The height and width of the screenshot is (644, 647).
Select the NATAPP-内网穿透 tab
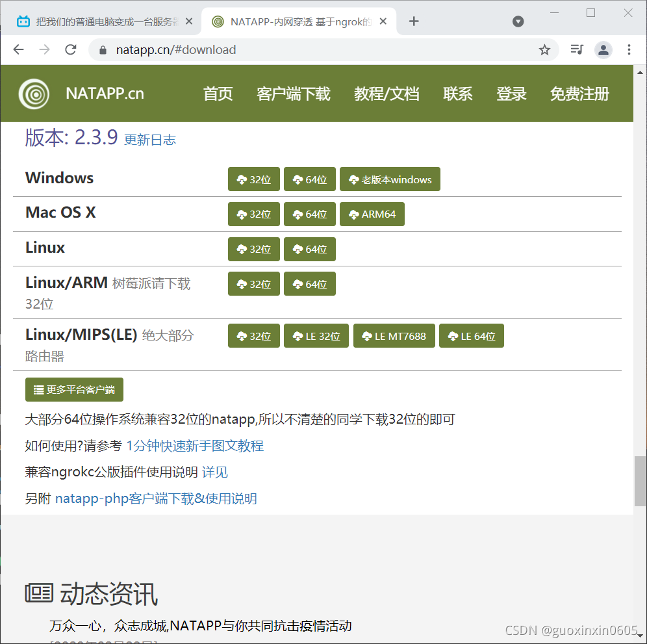point(298,21)
